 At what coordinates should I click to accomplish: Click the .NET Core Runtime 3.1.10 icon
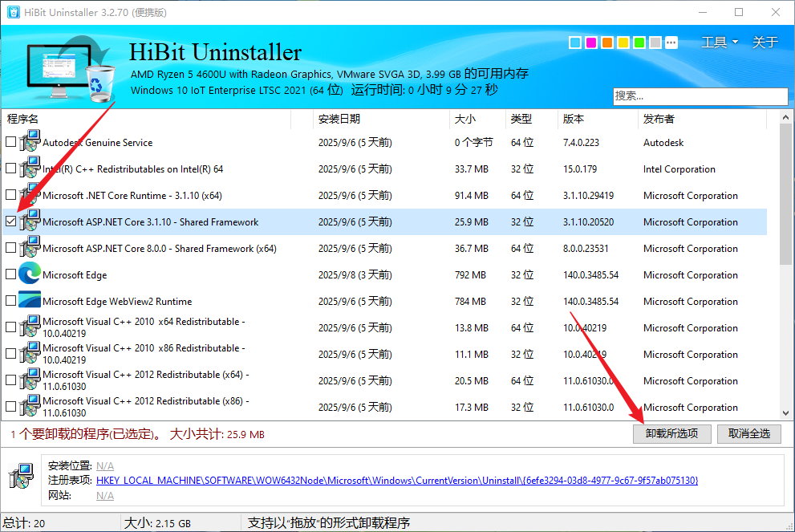point(30,194)
